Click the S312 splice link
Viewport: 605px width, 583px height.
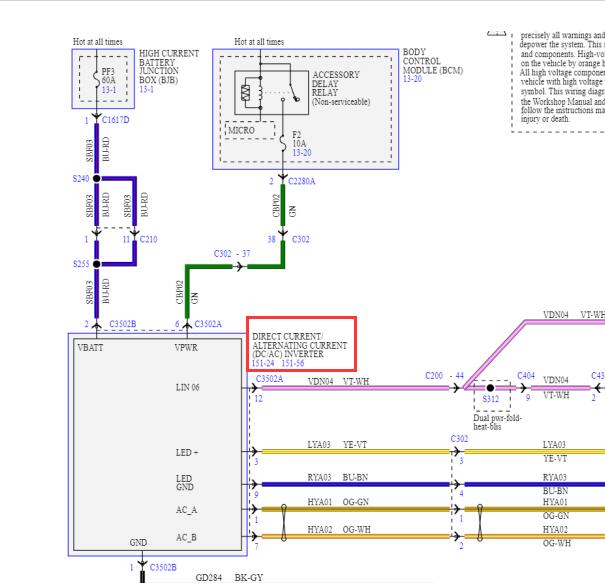pos(491,399)
